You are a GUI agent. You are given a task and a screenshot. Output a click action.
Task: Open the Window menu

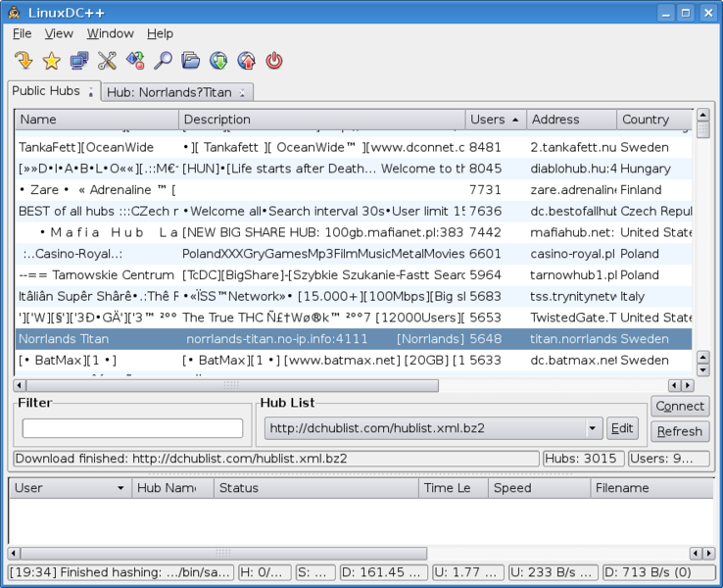click(110, 33)
